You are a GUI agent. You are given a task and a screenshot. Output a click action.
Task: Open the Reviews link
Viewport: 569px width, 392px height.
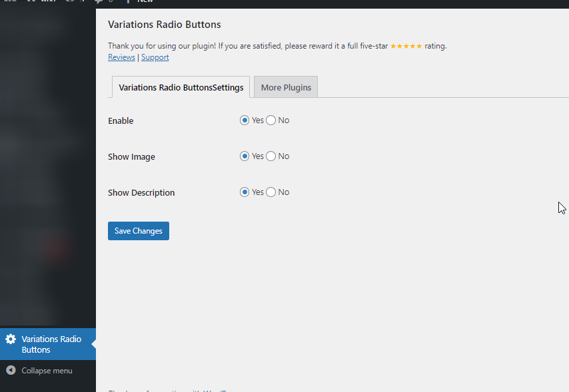(121, 57)
